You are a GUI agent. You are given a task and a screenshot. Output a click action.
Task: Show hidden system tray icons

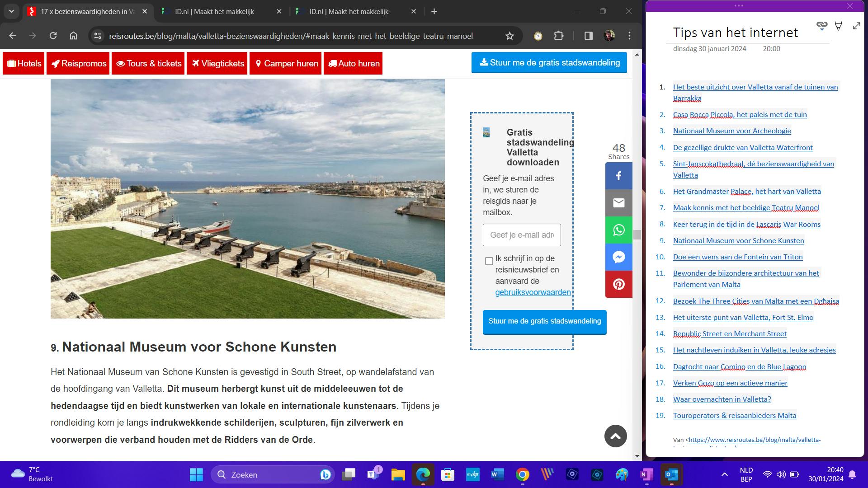click(724, 474)
